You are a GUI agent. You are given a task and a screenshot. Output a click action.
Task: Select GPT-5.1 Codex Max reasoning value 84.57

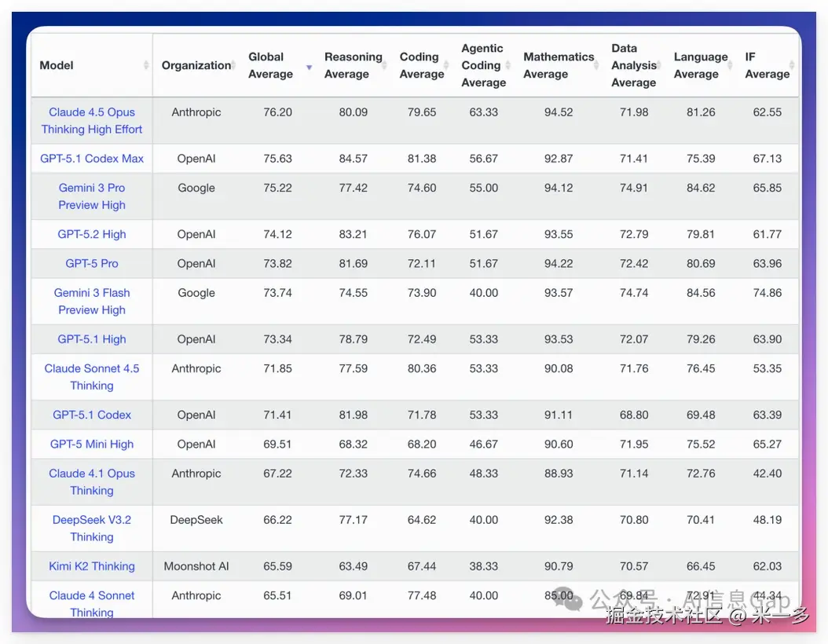354,159
